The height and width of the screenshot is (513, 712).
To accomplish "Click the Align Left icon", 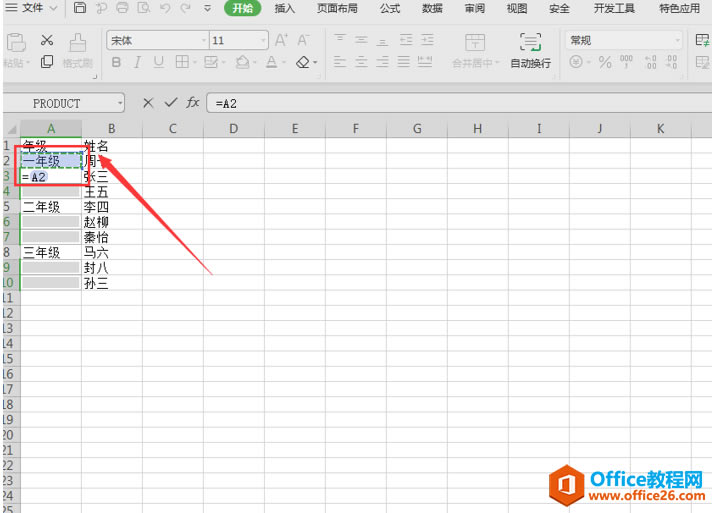I will (x=340, y=62).
